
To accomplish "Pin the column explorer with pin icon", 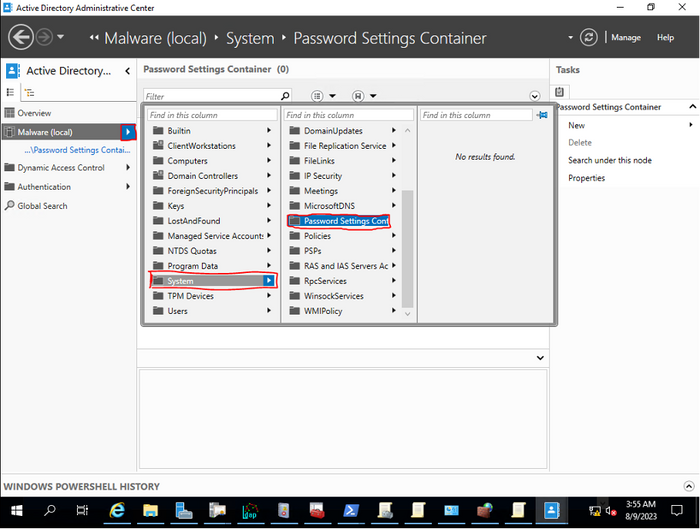I will click(x=542, y=115).
